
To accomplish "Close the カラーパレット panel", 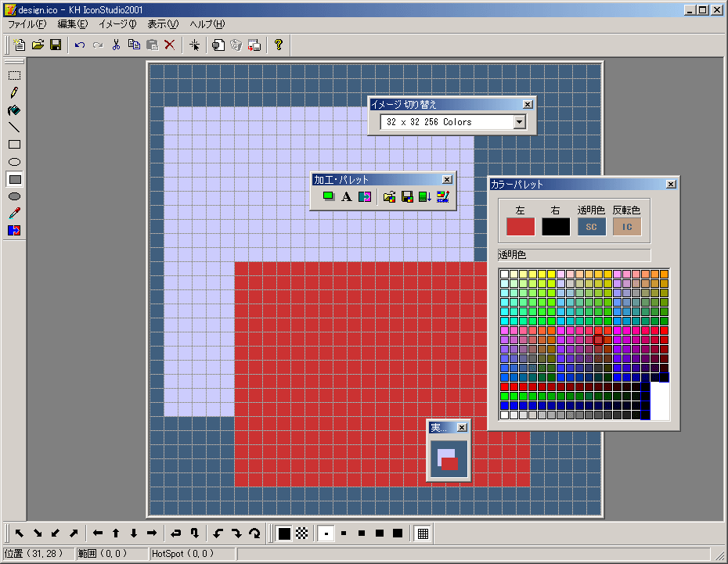I will click(671, 184).
